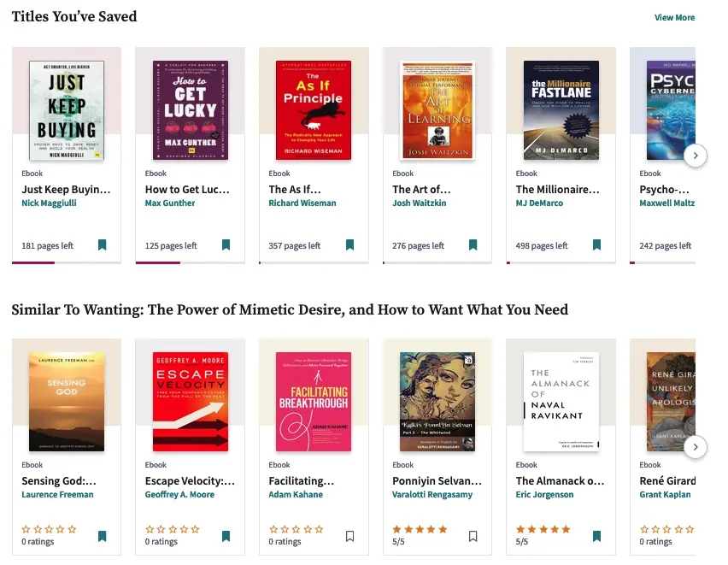Click The Millionaire Fastlane bookmark icon
Image resolution: width=728 pixels, height=565 pixels.
[x=596, y=245]
